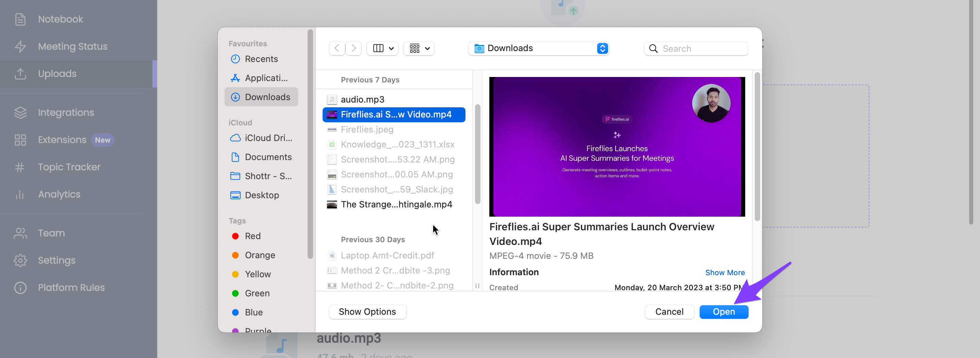The image size is (980, 358).
Task: Click Fireflies.jpeg in file list
Action: pyautogui.click(x=394, y=129)
